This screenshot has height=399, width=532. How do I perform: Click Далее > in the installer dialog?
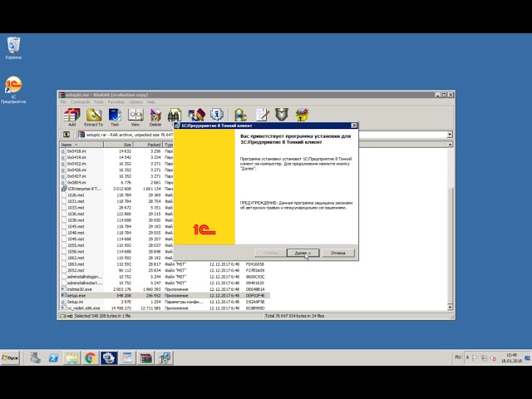pyautogui.click(x=303, y=253)
